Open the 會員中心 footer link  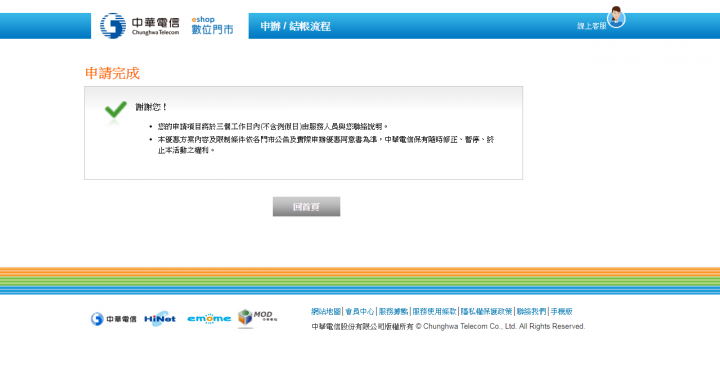tap(360, 311)
